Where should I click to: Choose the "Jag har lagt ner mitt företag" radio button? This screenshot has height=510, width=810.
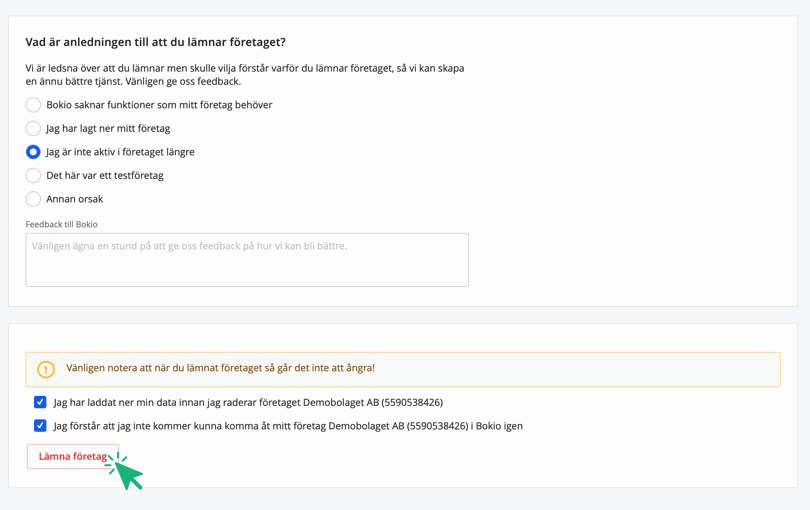[33, 128]
